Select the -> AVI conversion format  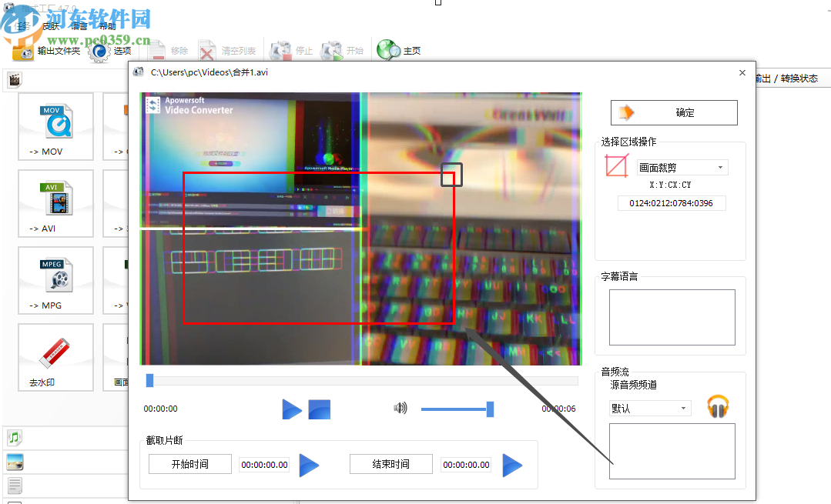tap(55, 203)
